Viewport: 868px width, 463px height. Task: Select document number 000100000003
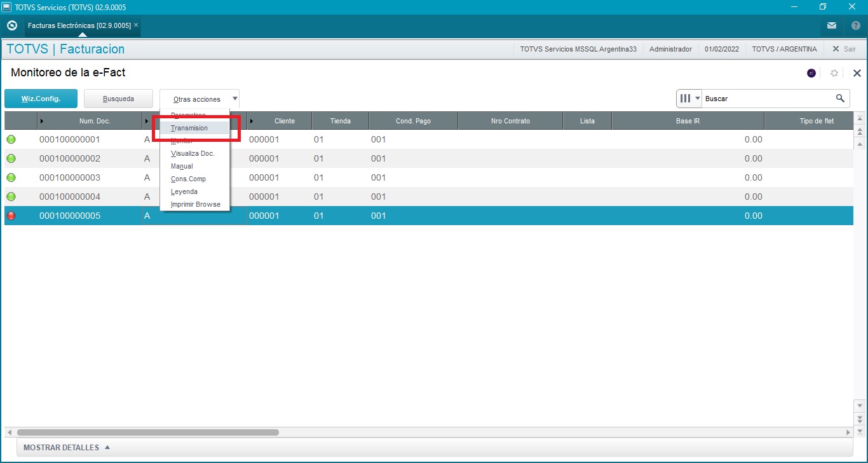(x=70, y=177)
